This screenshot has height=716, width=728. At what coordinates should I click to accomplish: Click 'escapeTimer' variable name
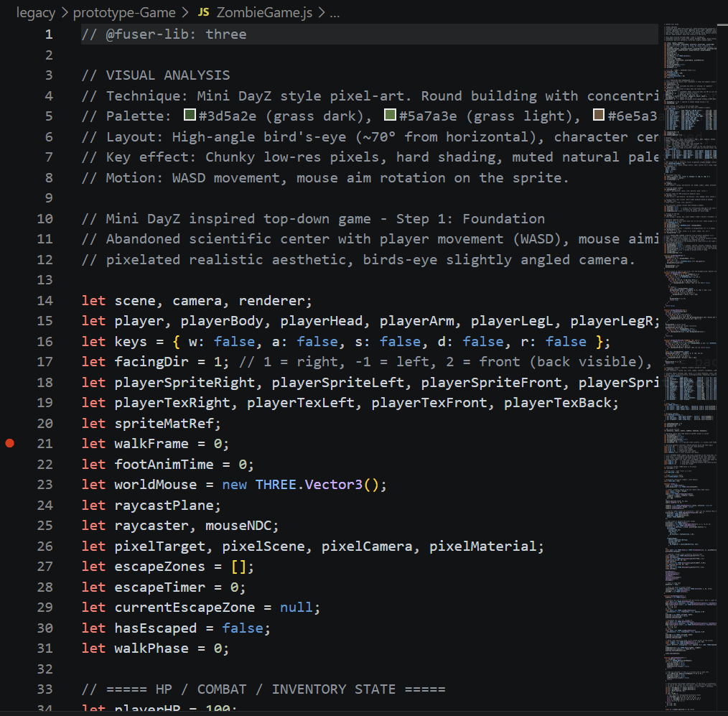pos(159,587)
